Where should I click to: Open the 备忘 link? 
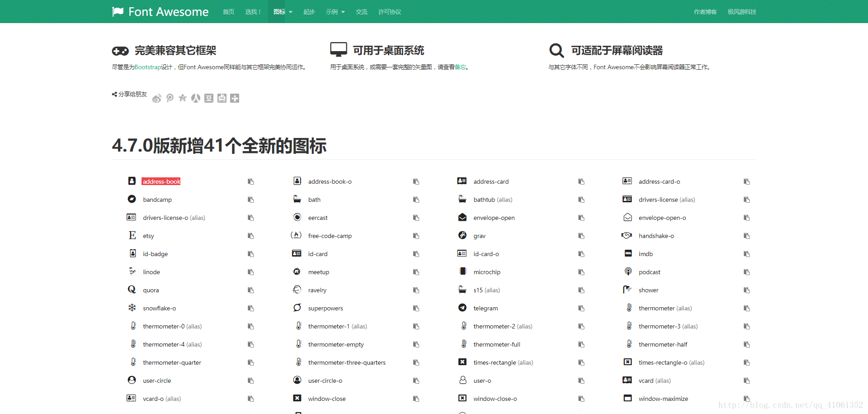[460, 67]
